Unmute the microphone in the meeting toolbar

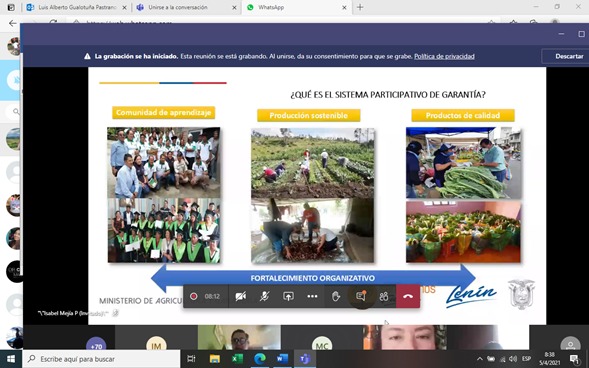[264, 296]
